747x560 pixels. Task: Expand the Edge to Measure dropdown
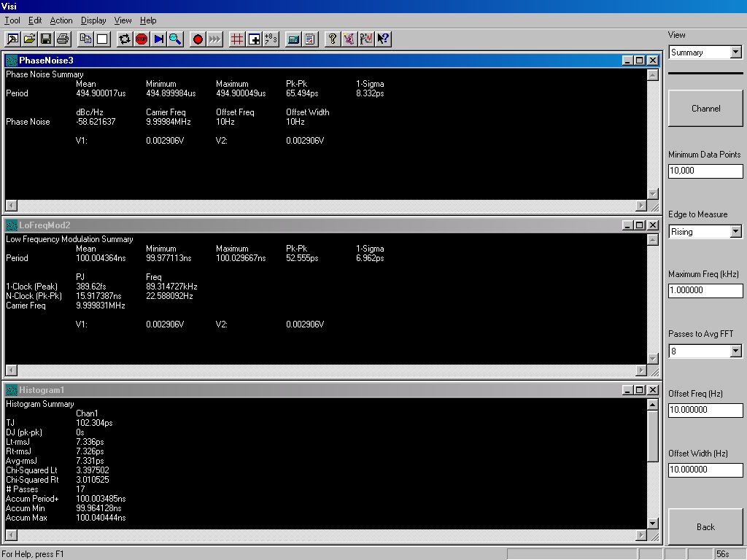(x=735, y=231)
